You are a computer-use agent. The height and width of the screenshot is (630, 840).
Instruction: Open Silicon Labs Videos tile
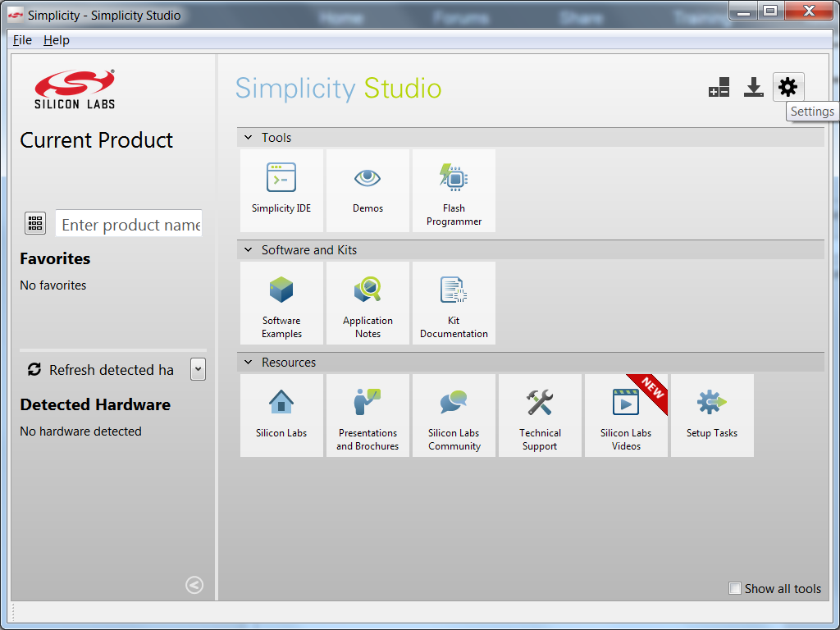pos(626,414)
